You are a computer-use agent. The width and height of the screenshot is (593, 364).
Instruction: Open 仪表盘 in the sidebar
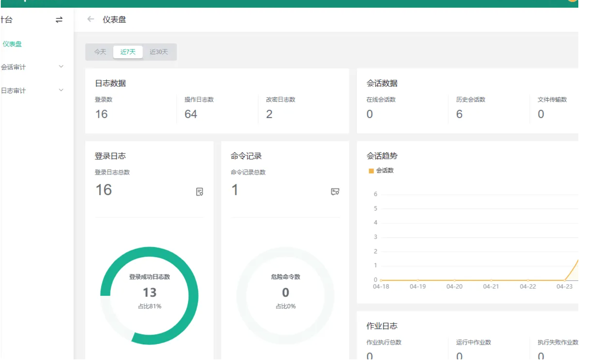point(12,44)
